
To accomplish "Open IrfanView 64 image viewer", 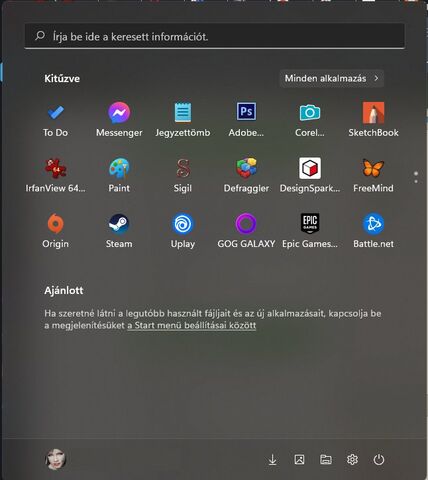I will [x=55, y=175].
